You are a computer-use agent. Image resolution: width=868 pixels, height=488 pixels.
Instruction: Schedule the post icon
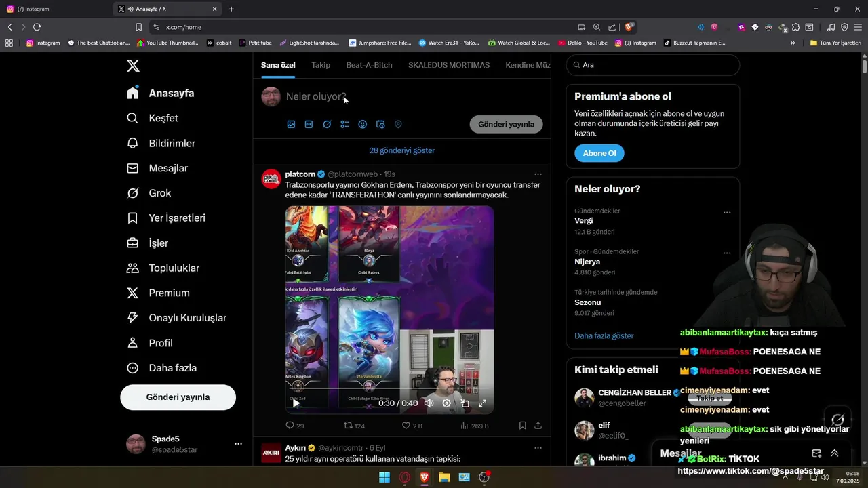tap(380, 125)
